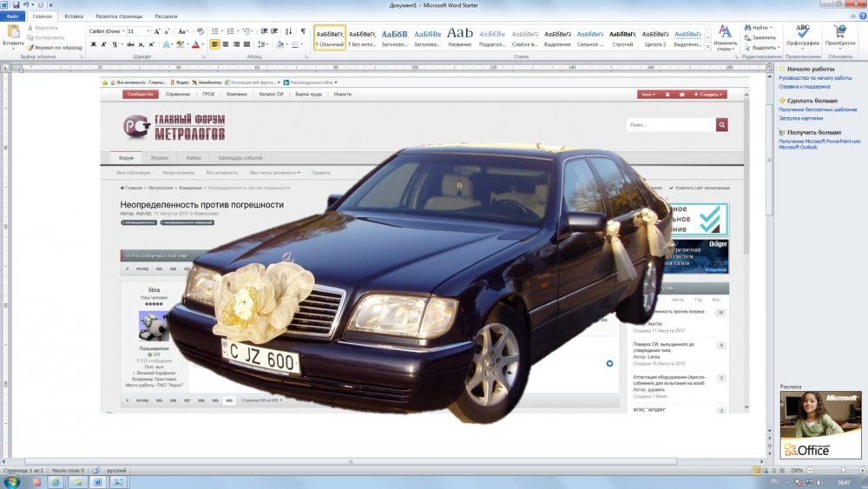Image resolution: width=868 pixels, height=489 pixels.
Task: Click the Word icon in Windows taskbar
Action: tap(97, 482)
